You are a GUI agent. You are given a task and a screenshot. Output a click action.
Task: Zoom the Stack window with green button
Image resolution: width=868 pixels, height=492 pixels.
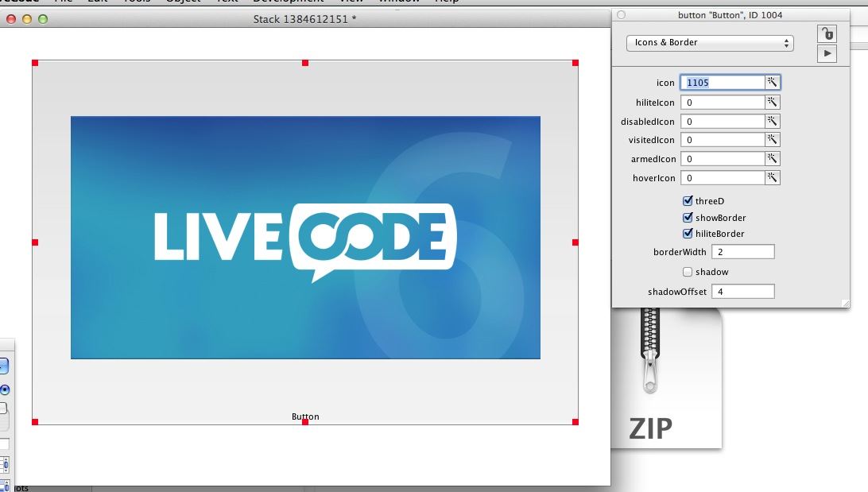[x=43, y=19]
